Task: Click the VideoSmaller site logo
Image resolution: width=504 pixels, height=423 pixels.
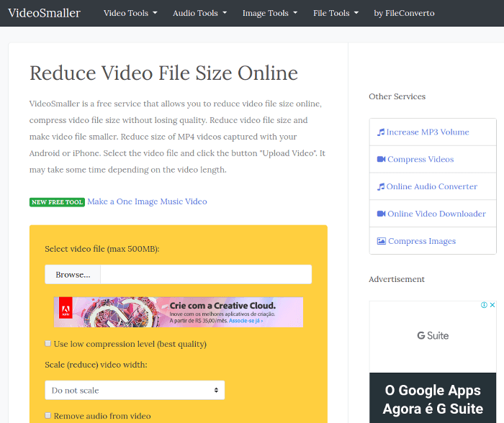Action: [x=44, y=13]
